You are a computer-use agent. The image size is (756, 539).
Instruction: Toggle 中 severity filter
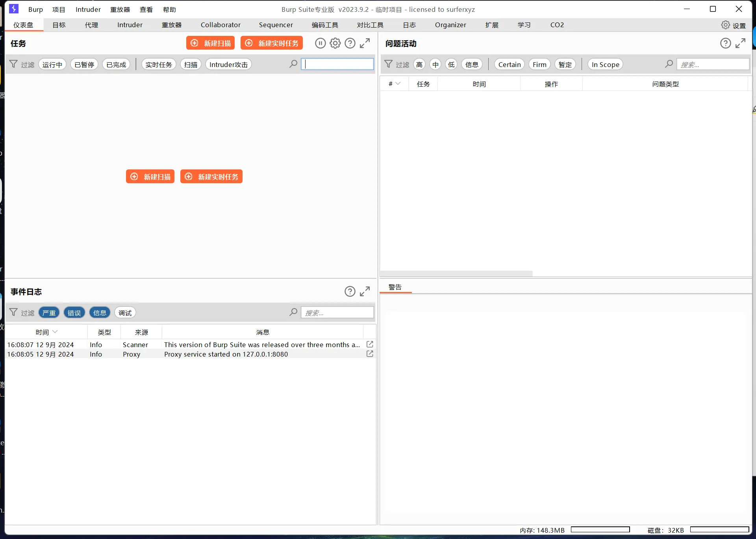[435, 65]
